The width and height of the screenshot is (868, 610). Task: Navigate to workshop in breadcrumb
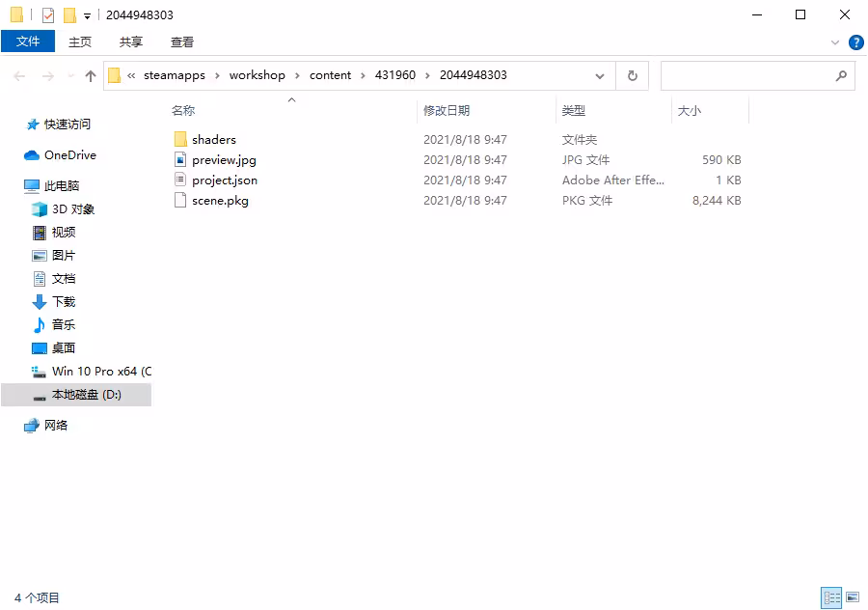click(257, 75)
